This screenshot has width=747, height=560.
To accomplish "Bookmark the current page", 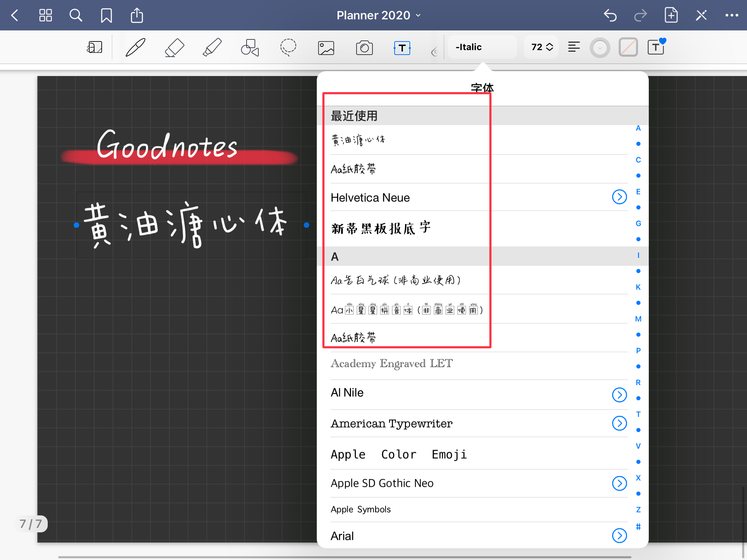I will coord(106,15).
